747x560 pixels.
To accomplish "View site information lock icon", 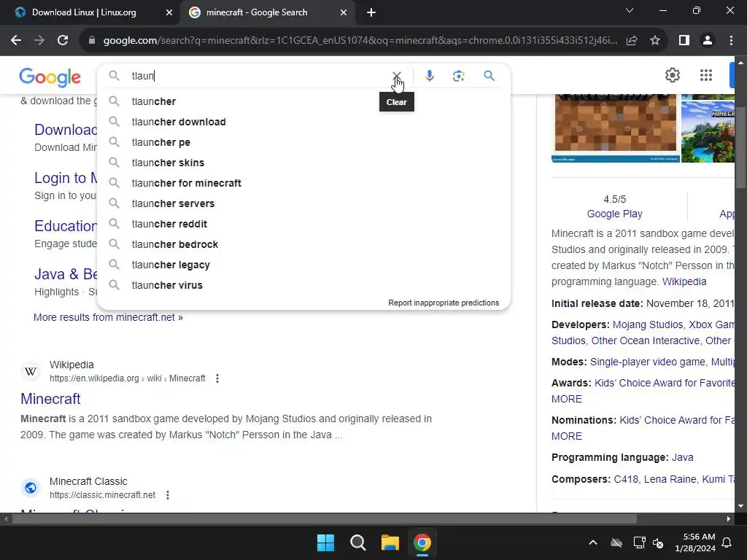I will point(92,41).
